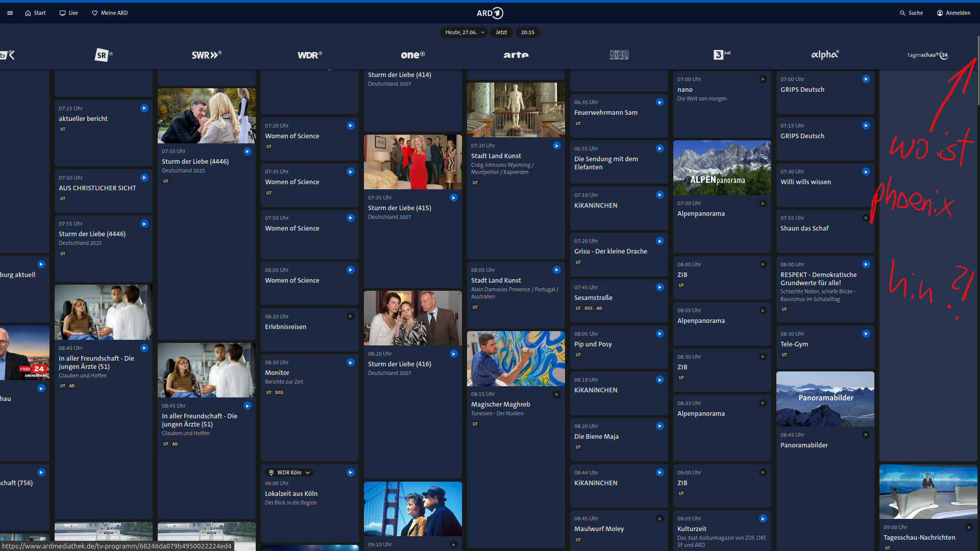
Task: Play Kulturzeit at 09:05
Action: click(x=763, y=518)
